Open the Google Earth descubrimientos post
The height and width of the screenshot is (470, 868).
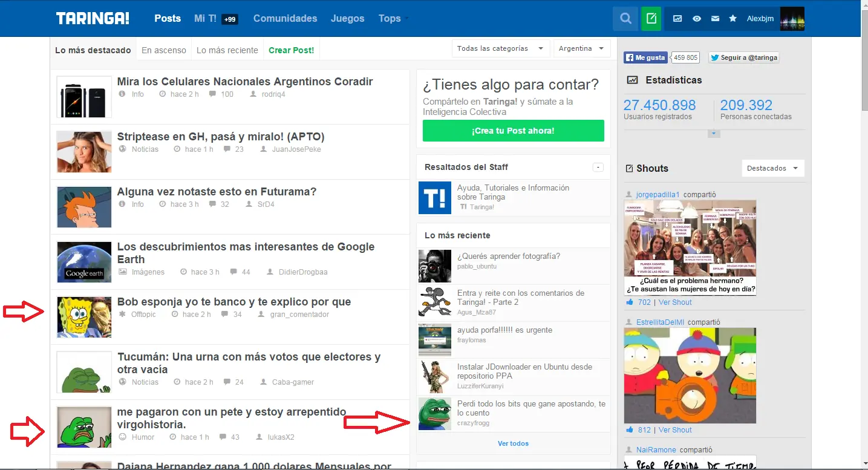[246, 253]
